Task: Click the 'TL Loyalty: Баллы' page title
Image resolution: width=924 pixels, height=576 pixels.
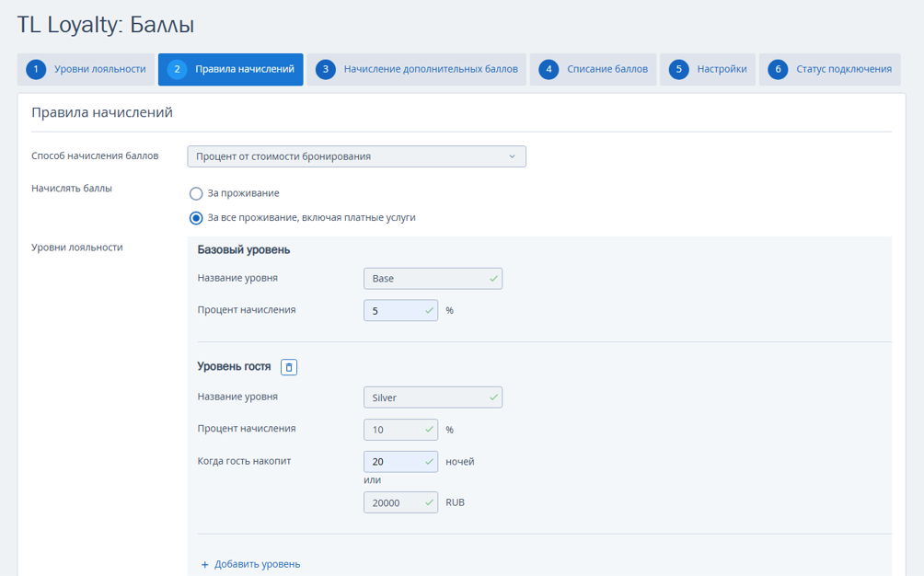Action: pos(106,25)
